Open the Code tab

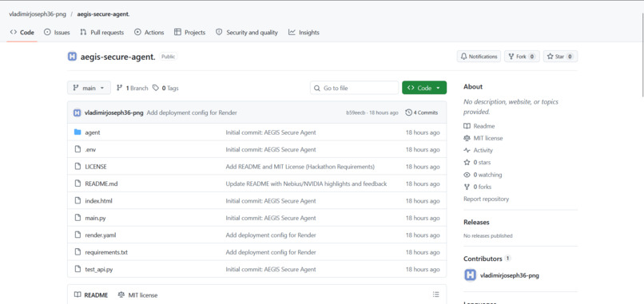pos(22,33)
